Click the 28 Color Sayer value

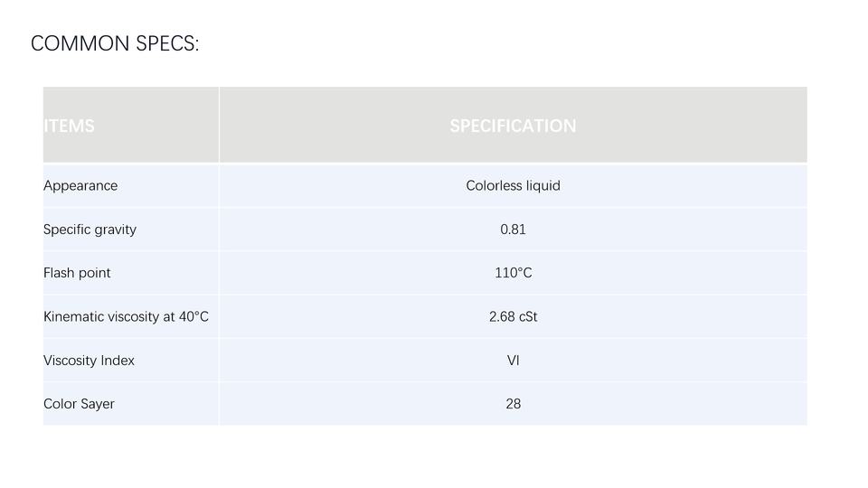pos(514,404)
